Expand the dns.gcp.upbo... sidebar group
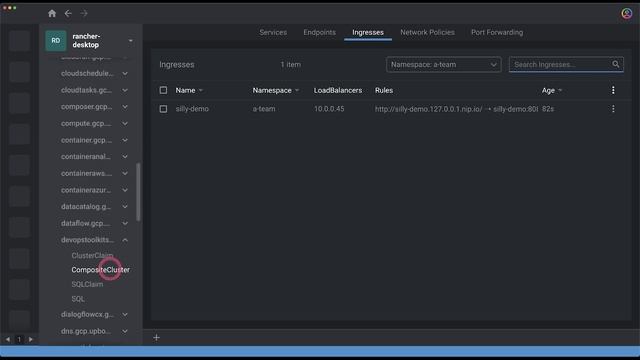Screen dimensions: 640x360 [125, 331]
